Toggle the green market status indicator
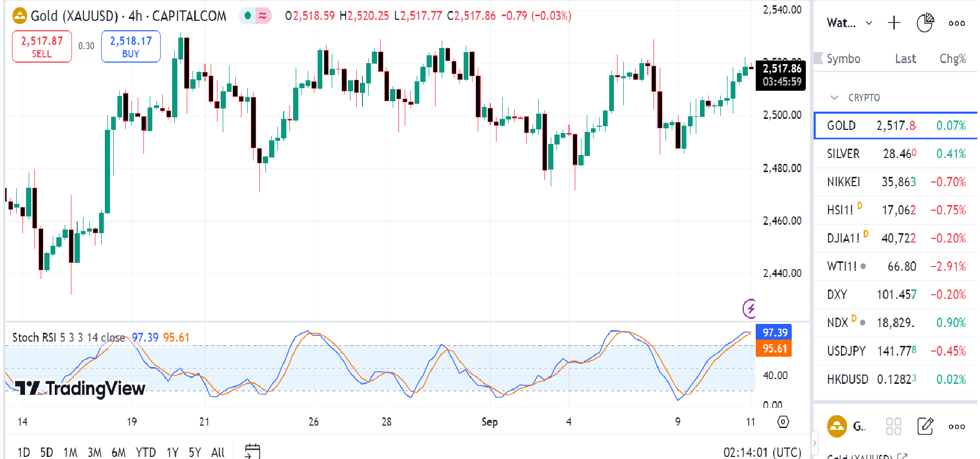This screenshot has height=459, width=980. tap(248, 16)
